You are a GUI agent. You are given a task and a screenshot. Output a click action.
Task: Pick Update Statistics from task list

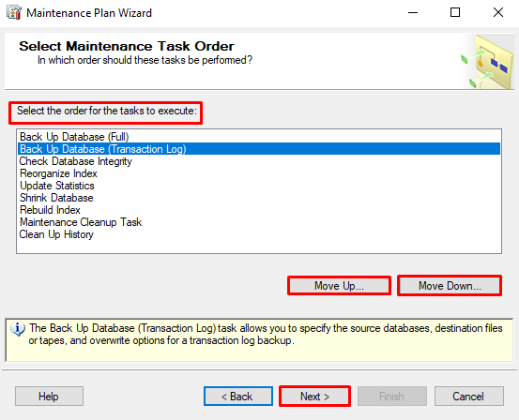[259, 186]
